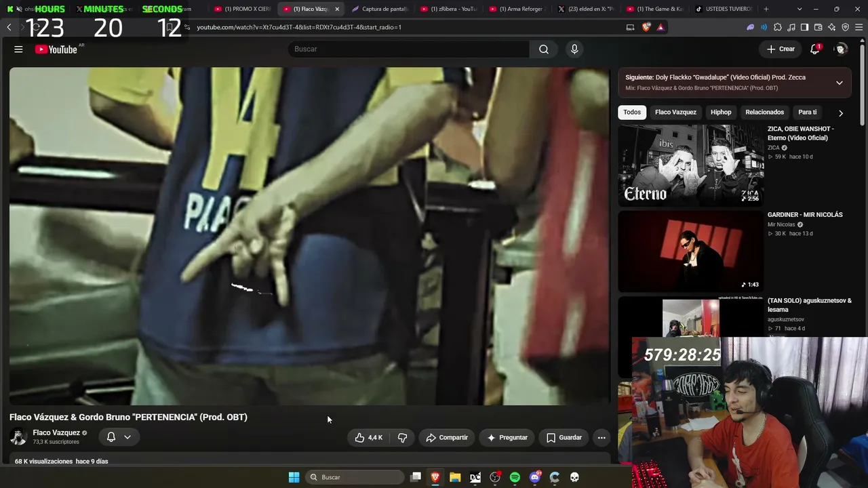Image resolution: width=868 pixels, height=488 pixels.
Task: Open the Brave VPN shield icon
Action: 845,27
